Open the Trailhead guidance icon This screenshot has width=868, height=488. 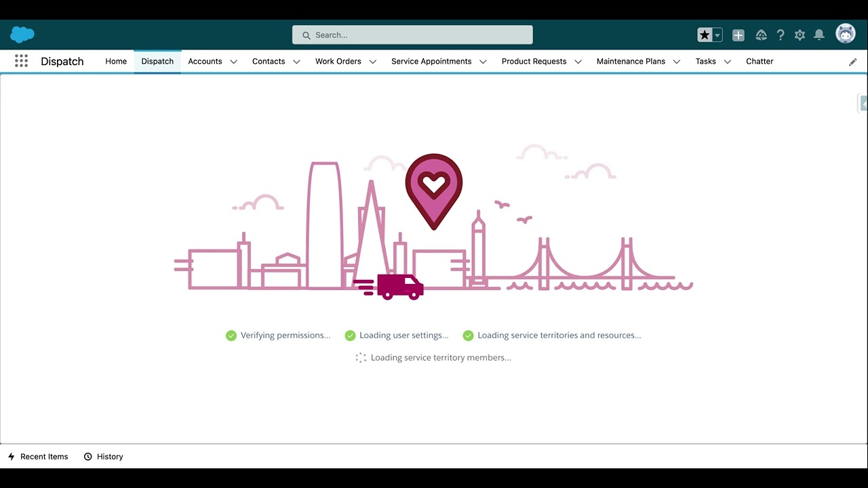761,35
